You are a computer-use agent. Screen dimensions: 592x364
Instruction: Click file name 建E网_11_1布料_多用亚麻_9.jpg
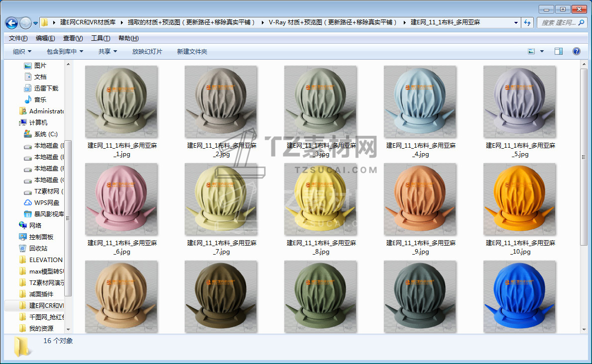421,247
